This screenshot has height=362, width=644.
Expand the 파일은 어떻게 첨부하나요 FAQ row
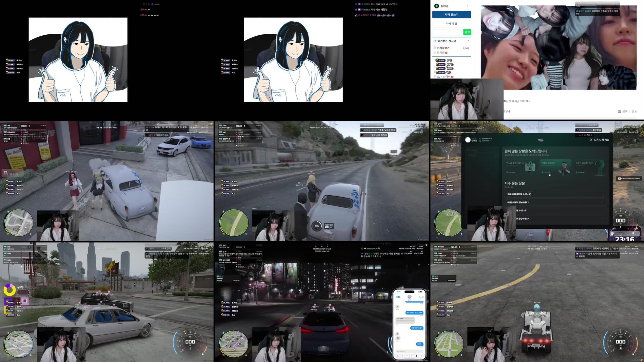tap(555, 202)
